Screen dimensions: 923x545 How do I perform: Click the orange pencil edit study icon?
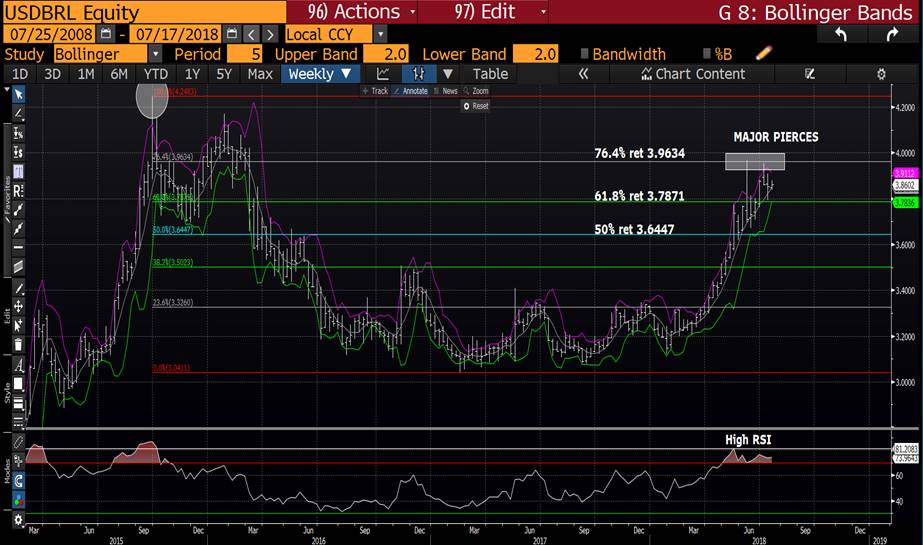pyautogui.click(x=764, y=53)
